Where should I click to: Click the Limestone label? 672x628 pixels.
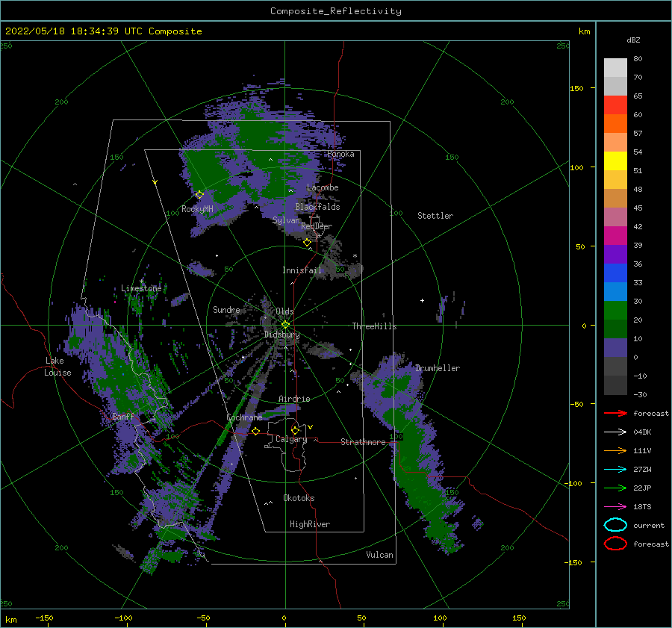[141, 288]
